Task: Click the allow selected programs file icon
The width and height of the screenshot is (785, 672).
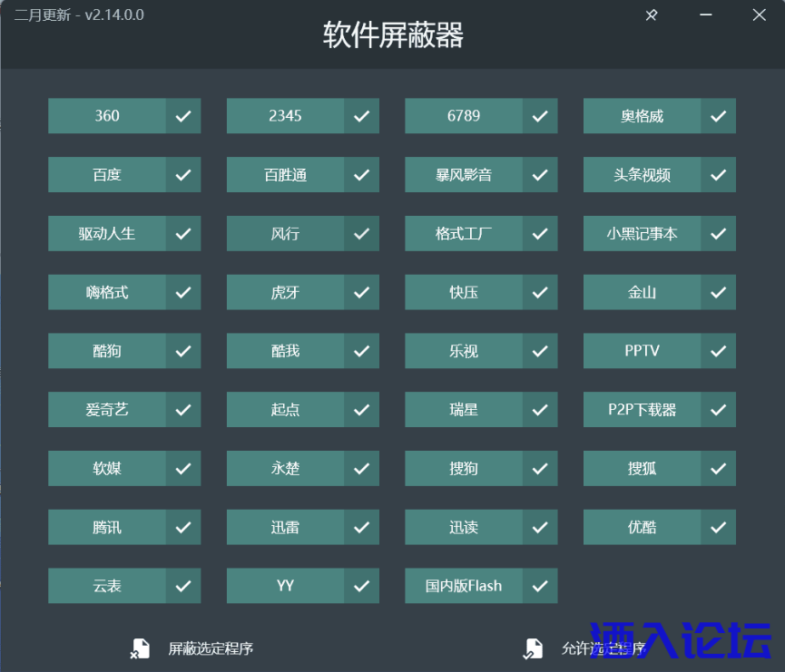Action: 531,648
